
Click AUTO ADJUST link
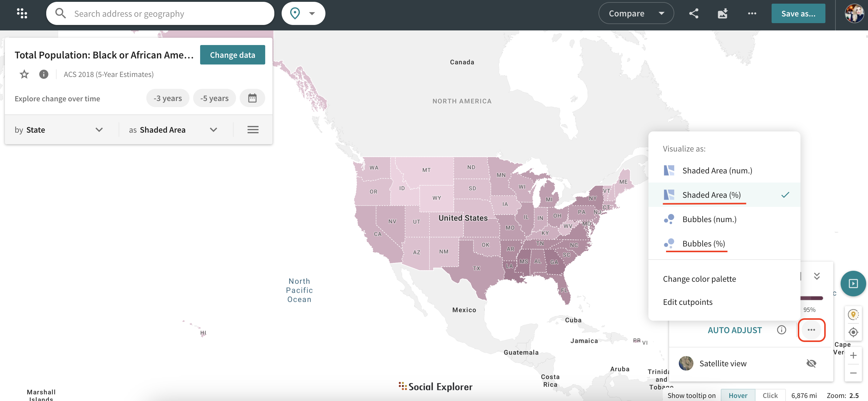click(734, 330)
